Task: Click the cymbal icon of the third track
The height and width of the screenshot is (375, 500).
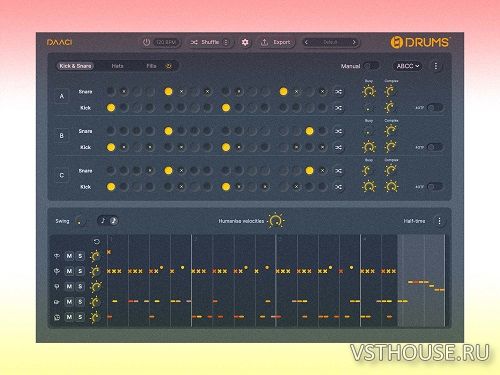Action: click(57, 286)
